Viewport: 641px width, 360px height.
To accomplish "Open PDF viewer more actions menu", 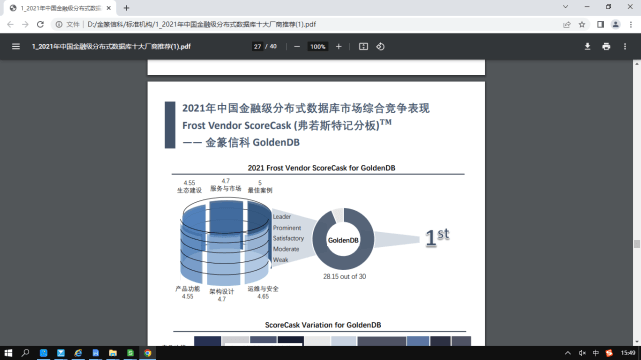I will (625, 47).
